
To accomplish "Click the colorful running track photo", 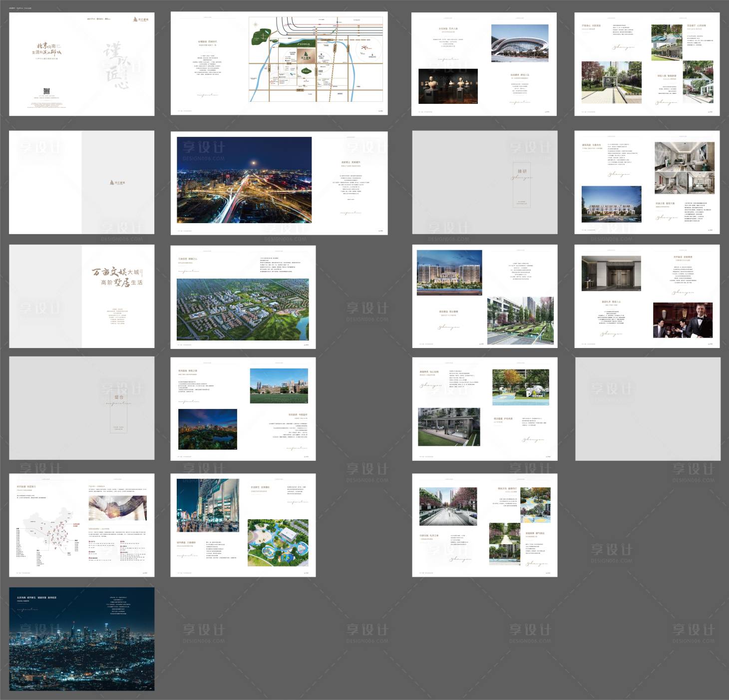I will click(535, 505).
